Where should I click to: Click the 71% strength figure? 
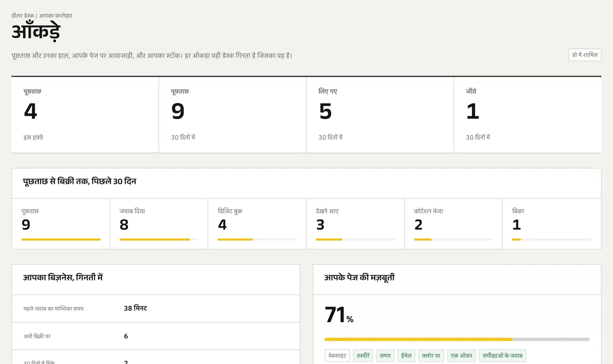[339, 315]
